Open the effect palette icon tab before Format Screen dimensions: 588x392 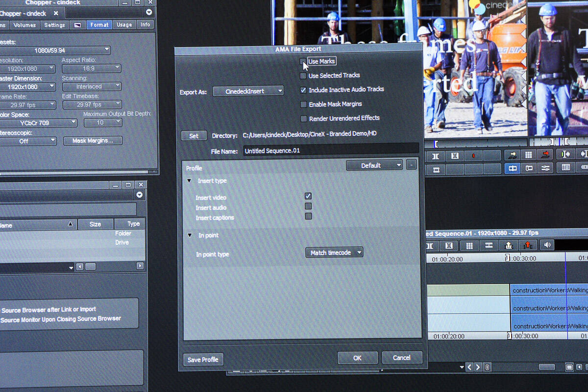tap(77, 25)
